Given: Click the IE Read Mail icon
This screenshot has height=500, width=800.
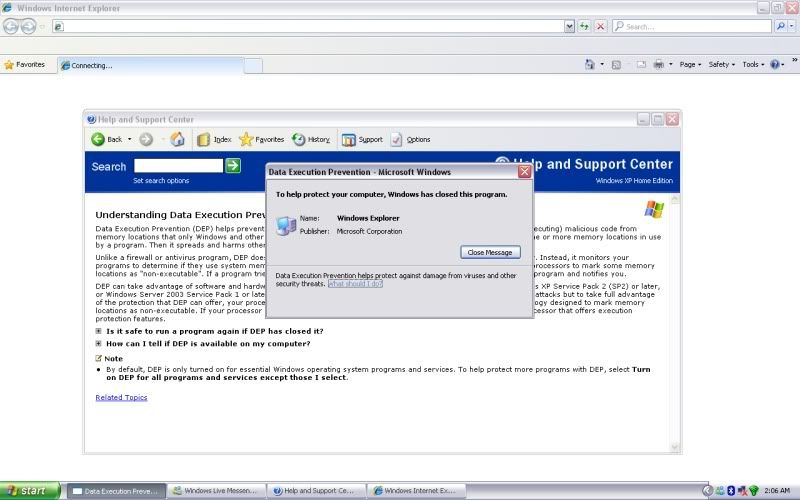Looking at the screenshot, I should point(641,64).
